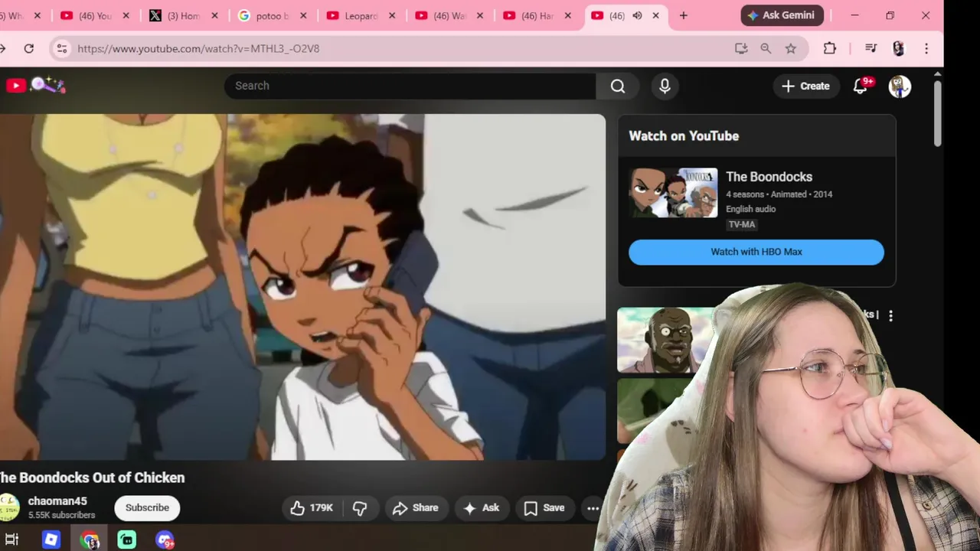Close the Google potoo tab

(x=303, y=15)
